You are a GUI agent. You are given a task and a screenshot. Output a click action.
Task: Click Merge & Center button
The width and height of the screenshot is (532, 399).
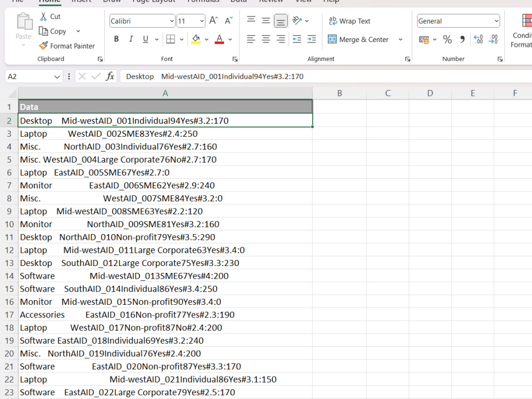click(358, 39)
